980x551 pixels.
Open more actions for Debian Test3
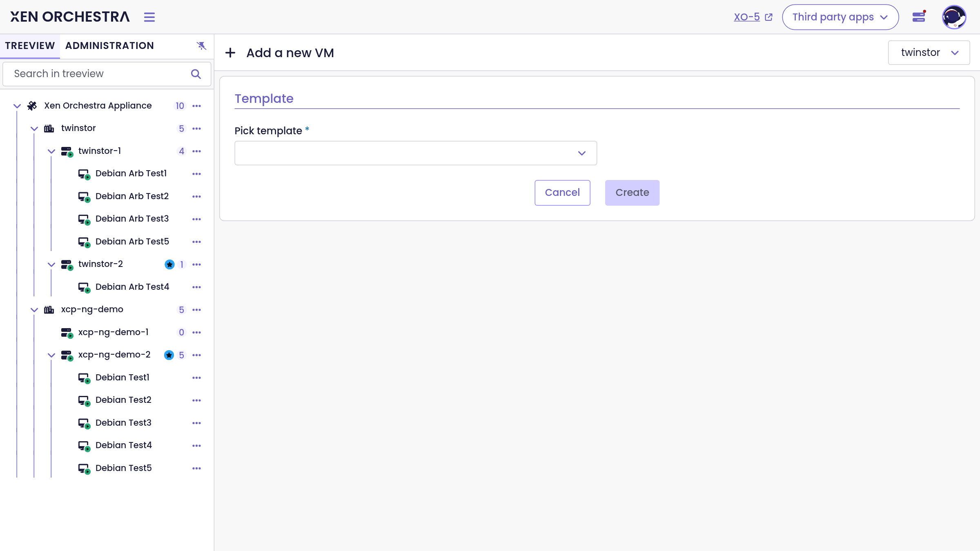coord(197,423)
